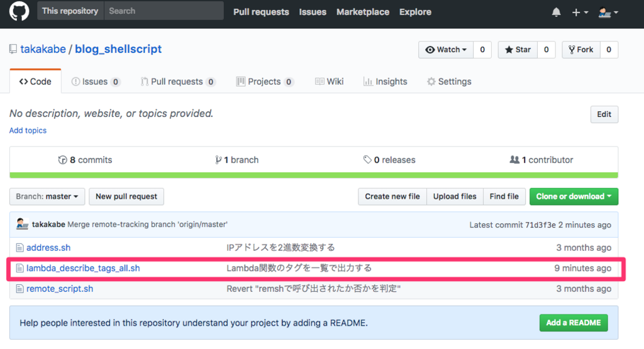Click takakabe author name in commit bar
The image size is (644, 349).
point(48,224)
